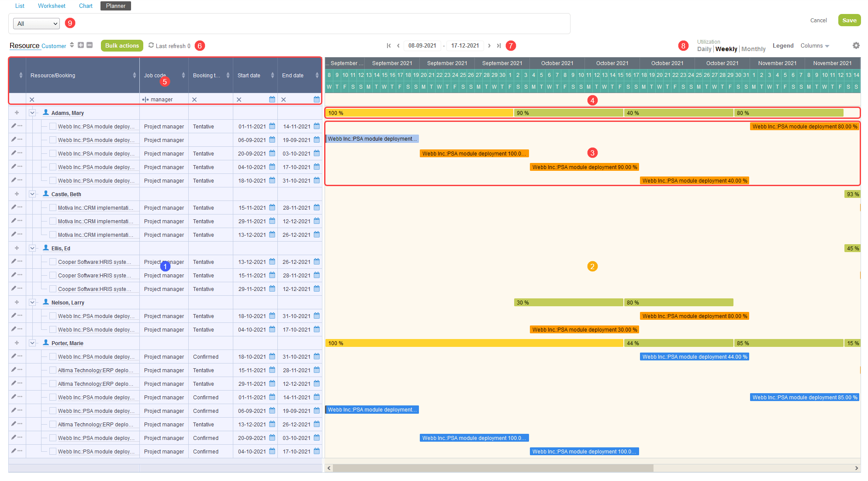Click the edit pencil on the first Adams, Mary booking

point(14,126)
